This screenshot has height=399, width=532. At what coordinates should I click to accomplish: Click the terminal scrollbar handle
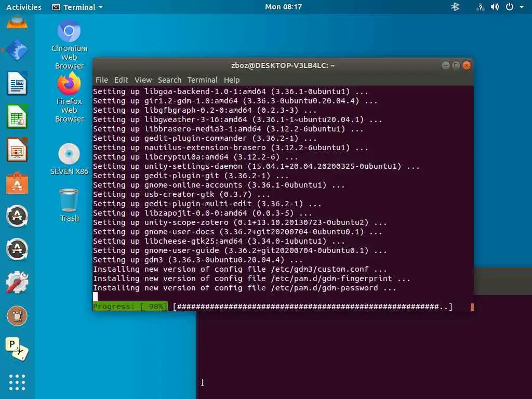[x=472, y=307]
